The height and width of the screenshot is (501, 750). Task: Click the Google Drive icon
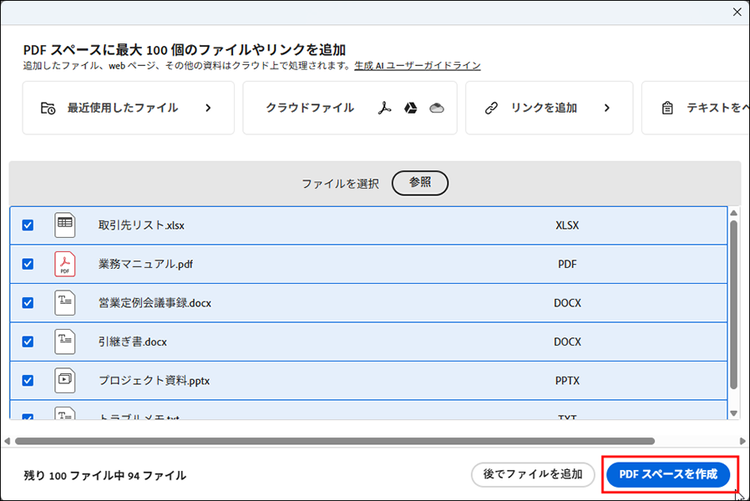tap(410, 108)
